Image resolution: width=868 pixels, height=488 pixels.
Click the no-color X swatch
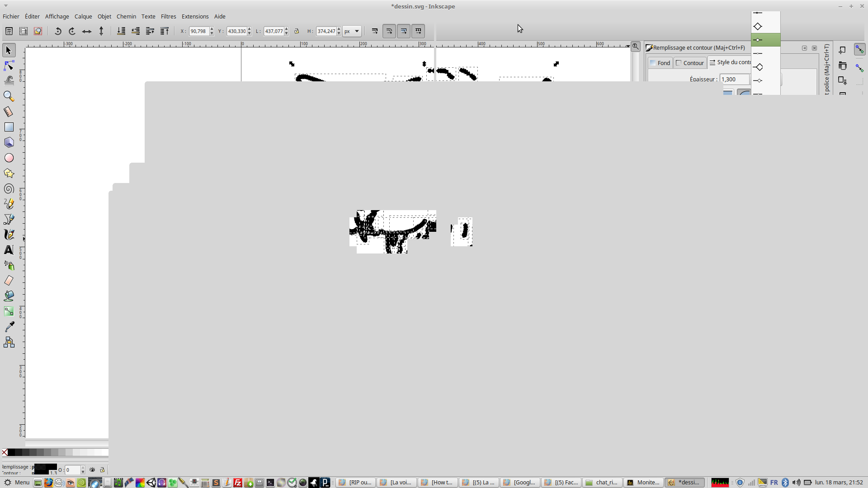pos(5,452)
